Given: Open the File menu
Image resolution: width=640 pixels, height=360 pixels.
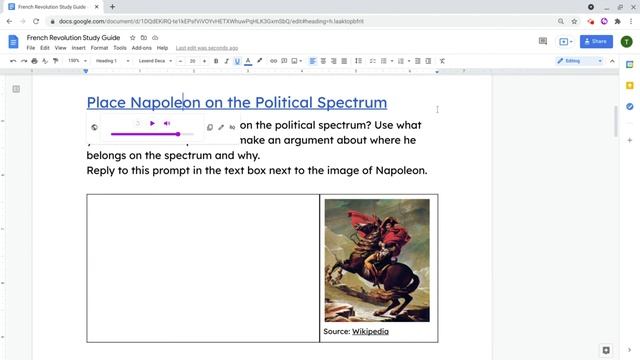Looking at the screenshot, I should [31, 48].
